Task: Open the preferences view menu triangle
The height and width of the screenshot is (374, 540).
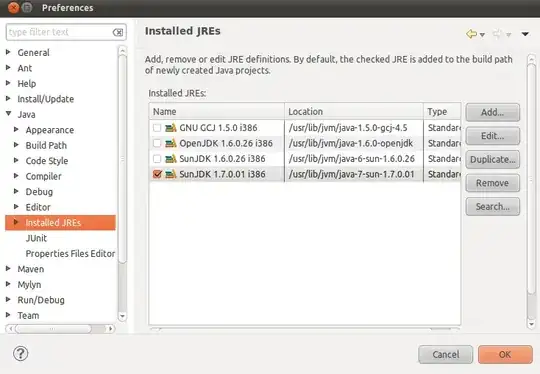Action: point(525,34)
